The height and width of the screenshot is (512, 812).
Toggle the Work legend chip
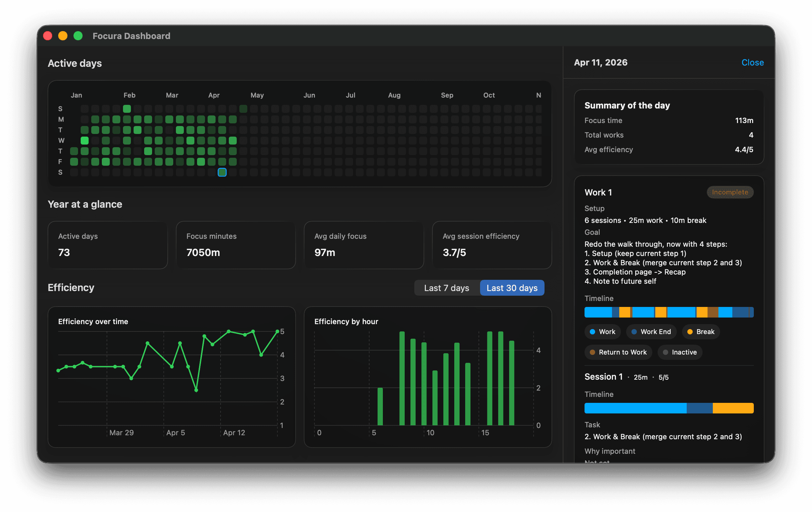pos(602,331)
